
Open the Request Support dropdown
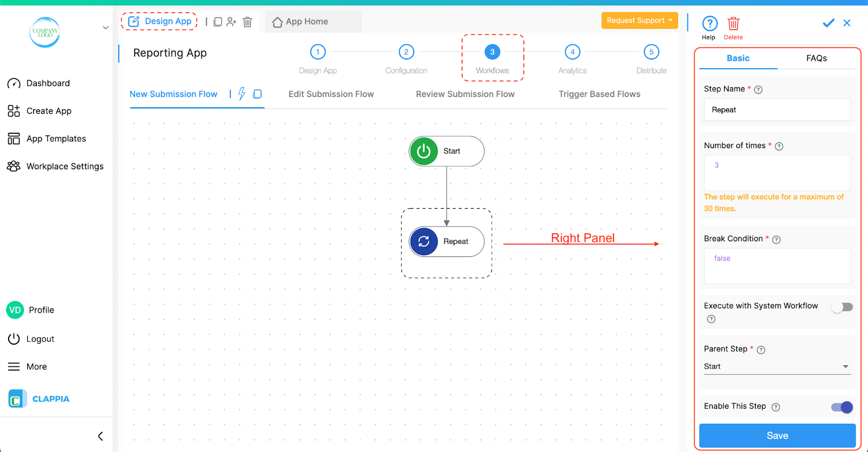coord(640,21)
